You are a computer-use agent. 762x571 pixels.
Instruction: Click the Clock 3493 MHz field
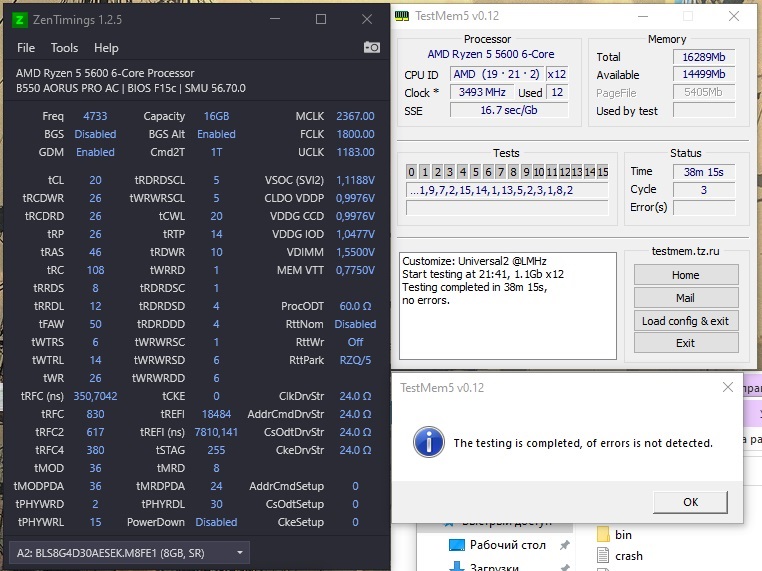pyautogui.click(x=482, y=92)
